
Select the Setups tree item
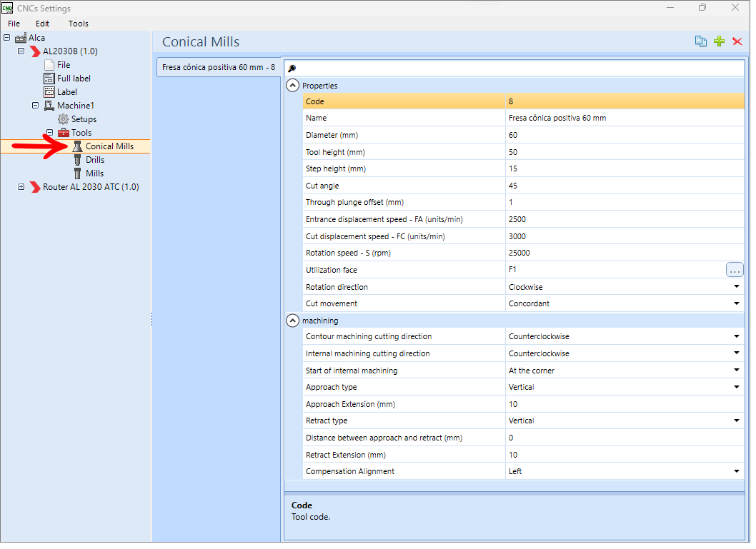[x=84, y=120]
